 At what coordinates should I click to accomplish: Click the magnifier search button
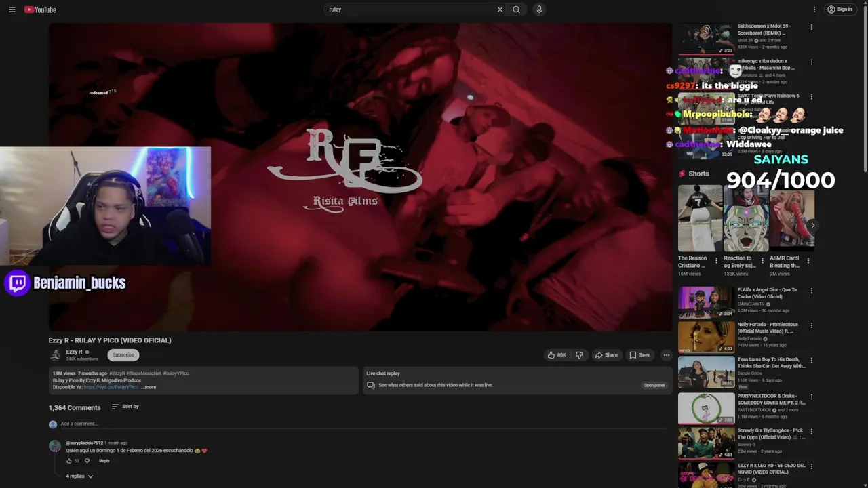(516, 9)
